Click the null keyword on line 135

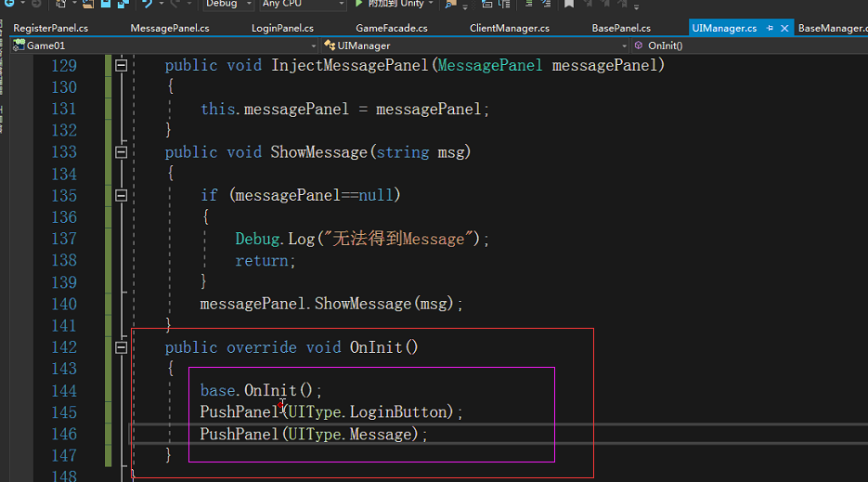376,196
